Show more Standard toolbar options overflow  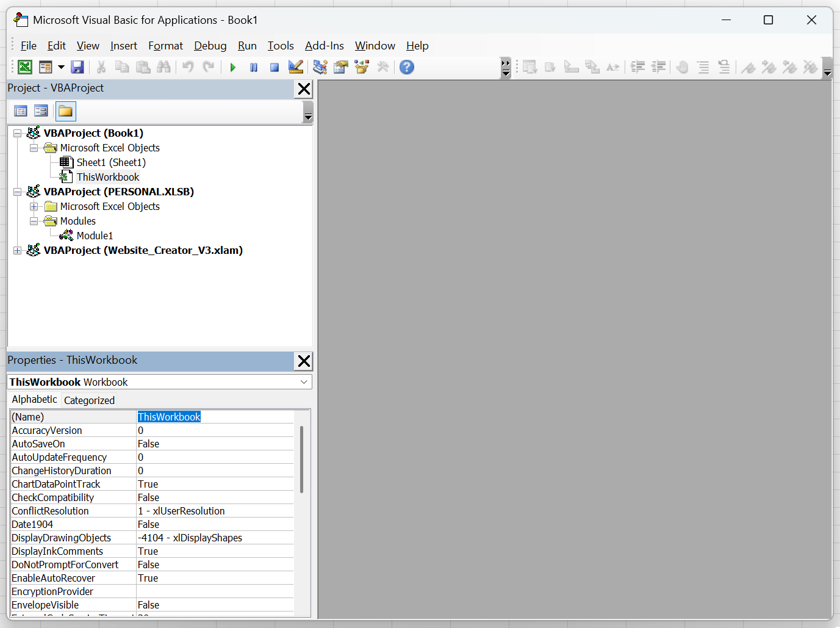[506, 68]
